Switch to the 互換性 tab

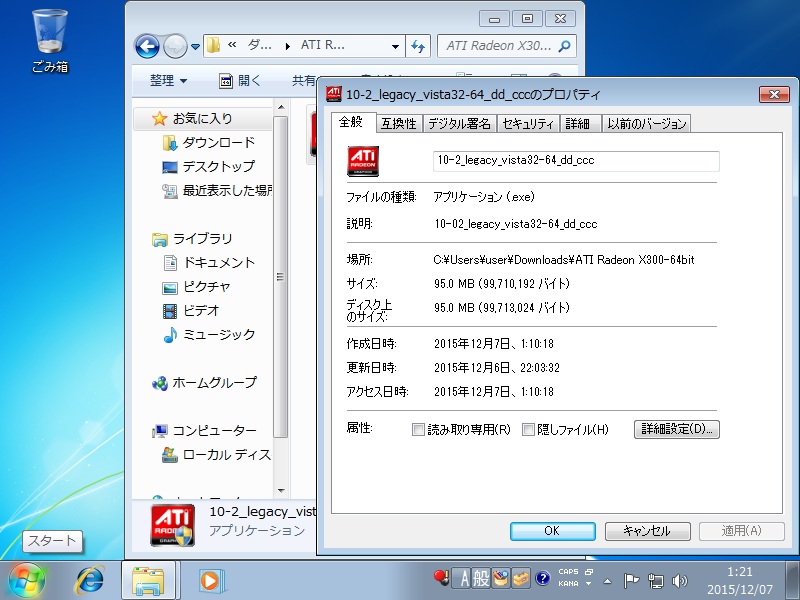399,123
